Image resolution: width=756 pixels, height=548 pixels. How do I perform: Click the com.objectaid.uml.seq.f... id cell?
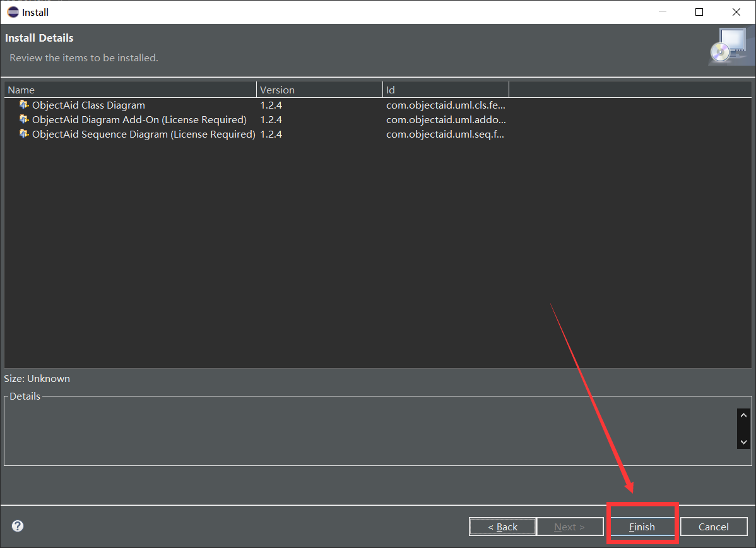tap(445, 134)
